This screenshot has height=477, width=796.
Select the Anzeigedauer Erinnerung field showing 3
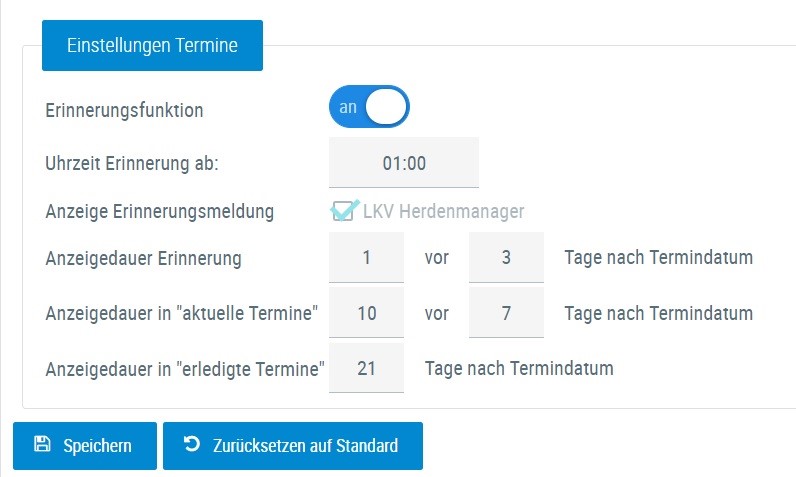pos(506,257)
